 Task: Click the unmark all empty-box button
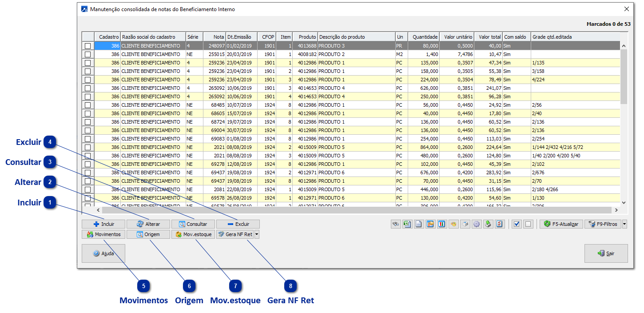(528, 224)
